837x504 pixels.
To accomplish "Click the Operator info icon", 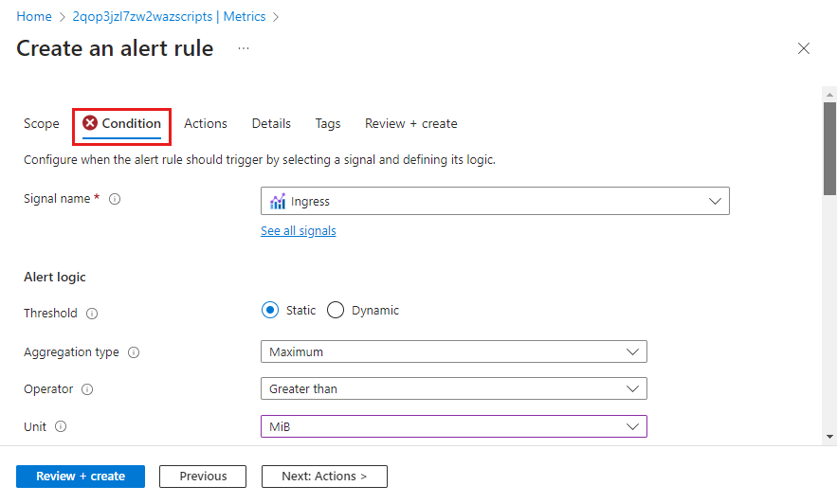I will pos(87,389).
